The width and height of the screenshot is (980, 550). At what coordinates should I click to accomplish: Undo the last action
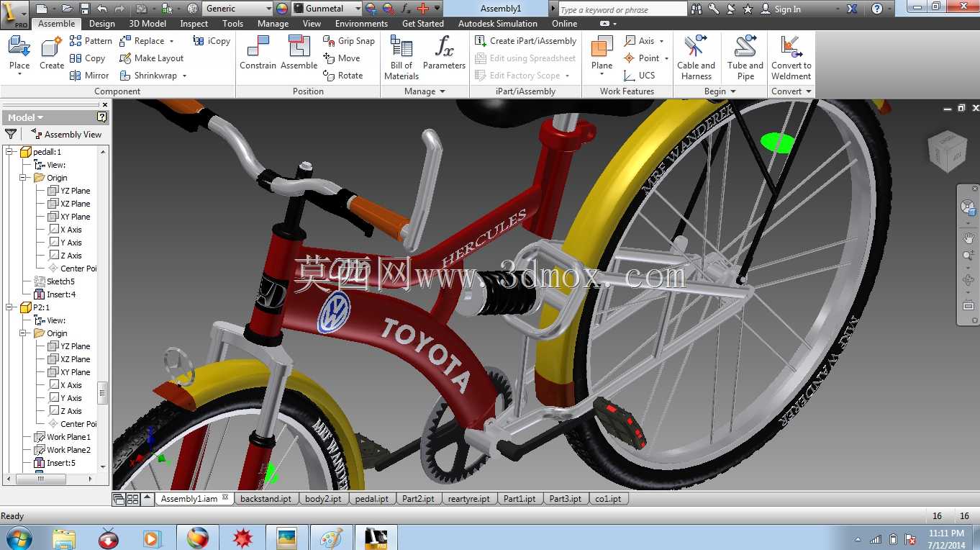[101, 9]
